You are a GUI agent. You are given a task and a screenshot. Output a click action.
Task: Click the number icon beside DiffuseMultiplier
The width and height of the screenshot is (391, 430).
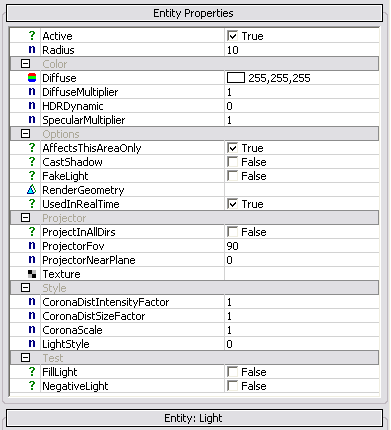click(32, 92)
